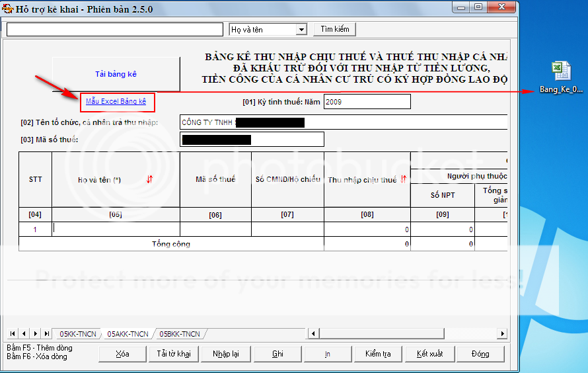588x373 pixels.
Task: Jump to last sheet with tab navigation arrow
Action: [46, 334]
